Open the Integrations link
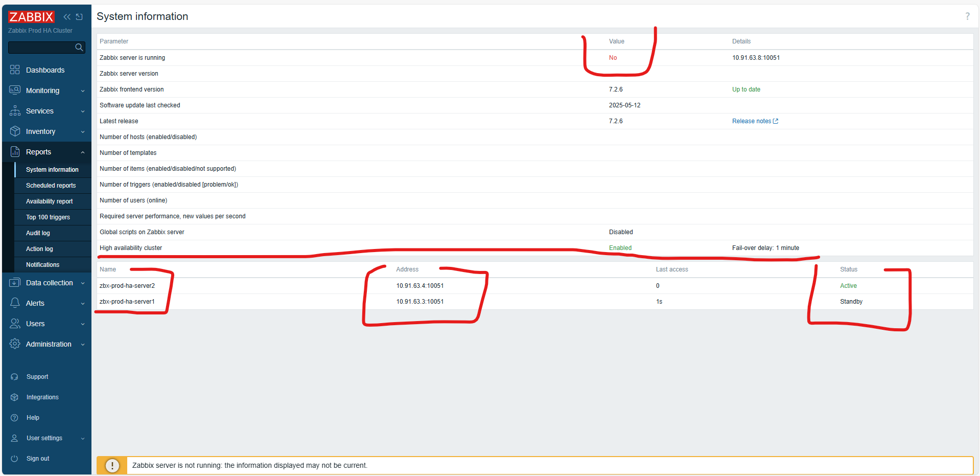The image size is (980, 476). point(42,397)
